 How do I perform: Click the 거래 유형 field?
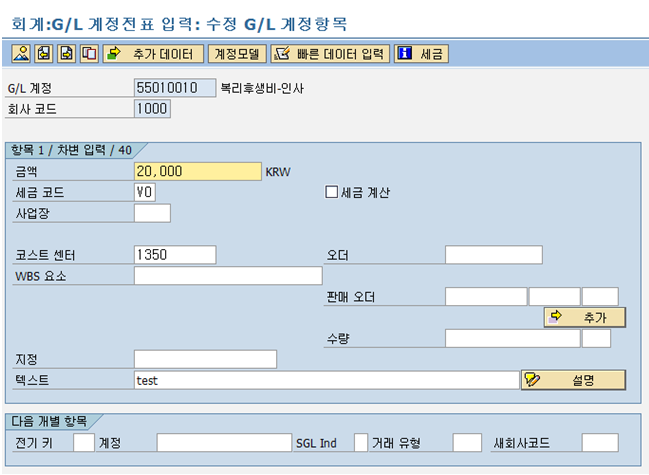click(467, 443)
